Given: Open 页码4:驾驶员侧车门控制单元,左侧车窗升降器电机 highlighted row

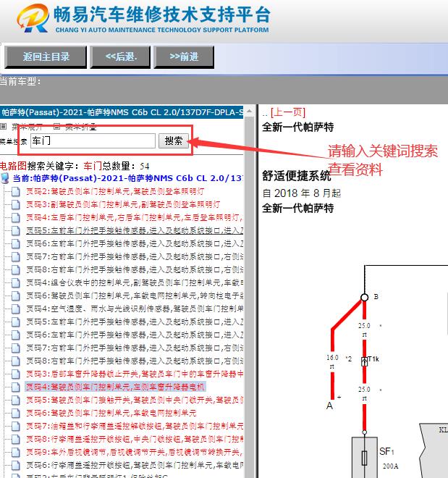Looking at the screenshot, I should click(115, 387).
